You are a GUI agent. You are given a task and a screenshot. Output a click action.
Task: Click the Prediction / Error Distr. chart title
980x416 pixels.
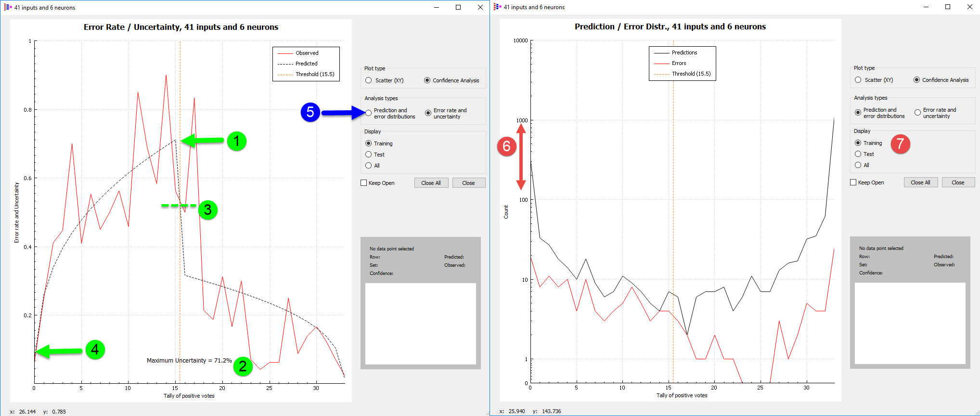[x=671, y=26]
